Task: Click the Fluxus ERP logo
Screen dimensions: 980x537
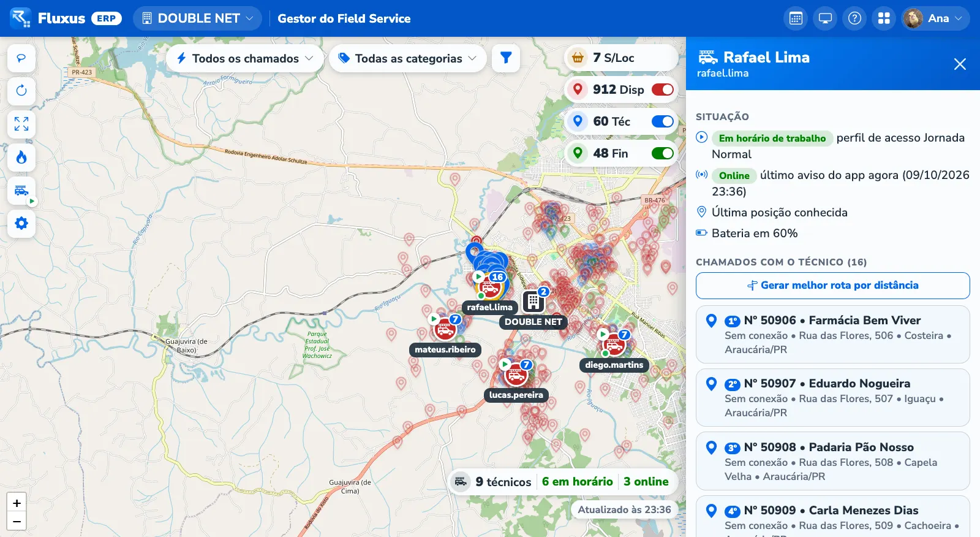Action: pos(66,18)
